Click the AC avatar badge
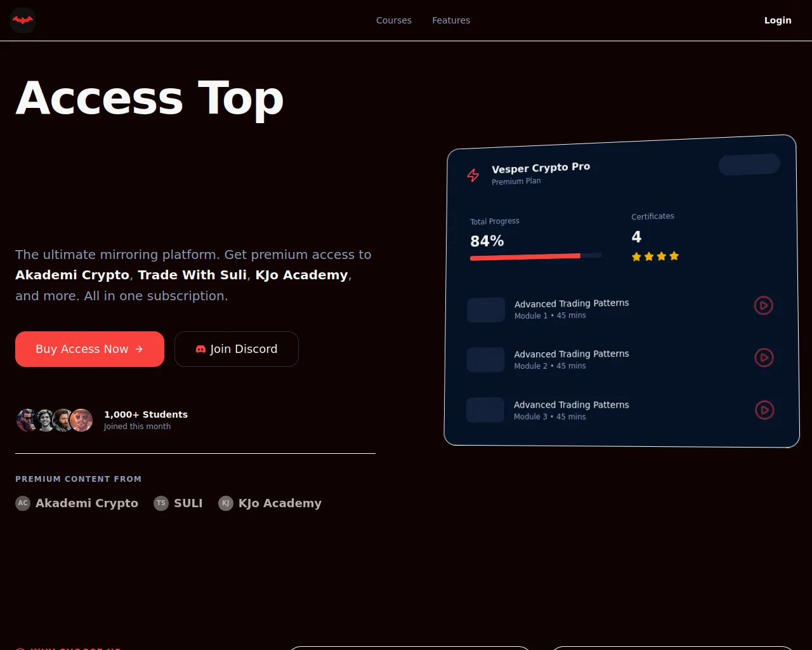812x650 pixels. [x=23, y=503]
